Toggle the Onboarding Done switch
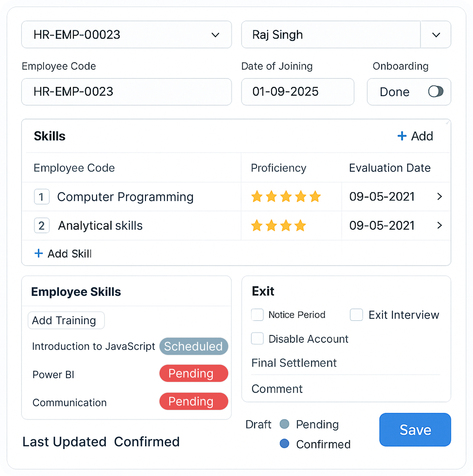 (x=436, y=91)
